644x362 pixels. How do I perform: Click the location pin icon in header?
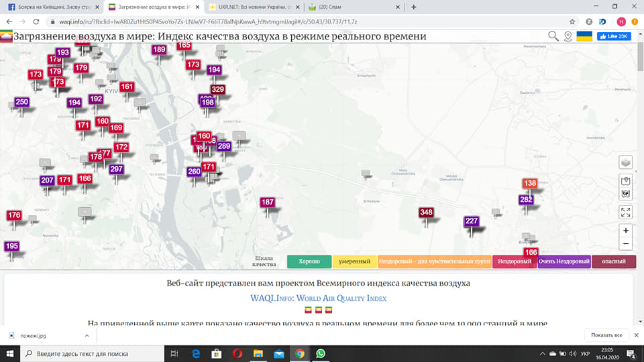coord(568,36)
